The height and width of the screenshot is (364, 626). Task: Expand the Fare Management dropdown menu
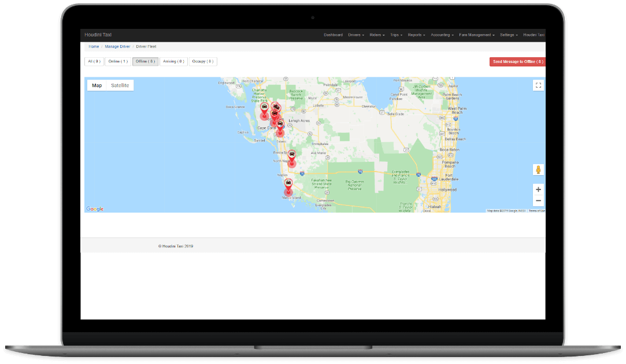(x=477, y=35)
